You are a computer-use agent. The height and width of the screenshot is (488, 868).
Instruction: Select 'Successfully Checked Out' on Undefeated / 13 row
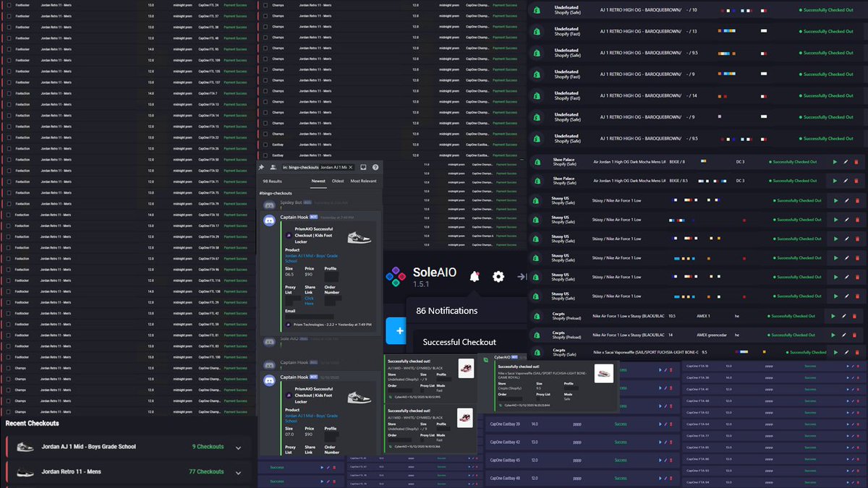[x=827, y=32]
